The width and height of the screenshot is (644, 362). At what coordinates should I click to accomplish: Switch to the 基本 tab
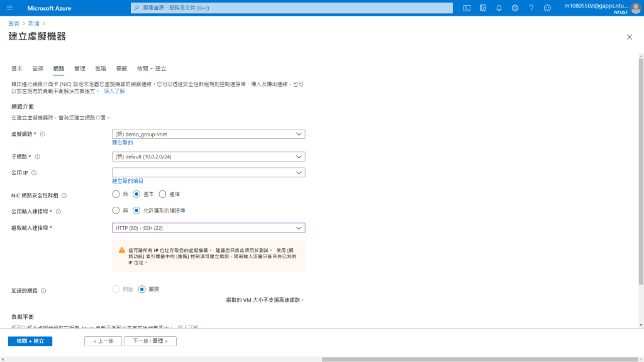tap(17, 69)
